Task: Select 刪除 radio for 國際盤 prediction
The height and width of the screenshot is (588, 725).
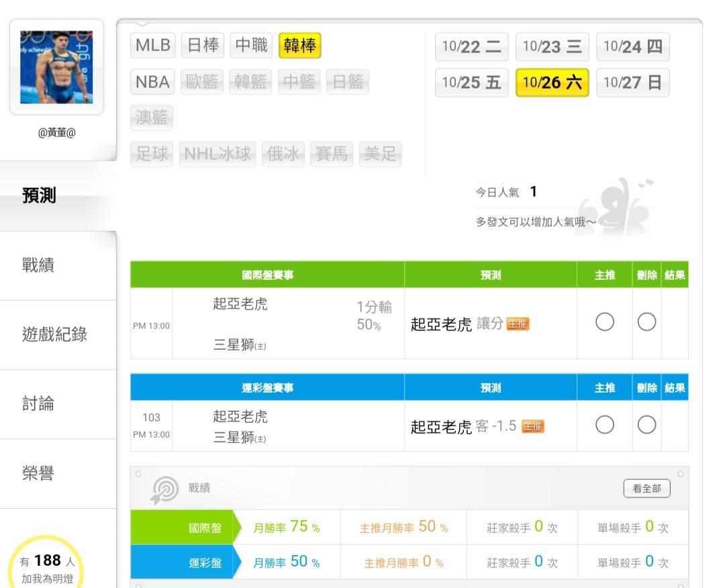Action: (646, 323)
